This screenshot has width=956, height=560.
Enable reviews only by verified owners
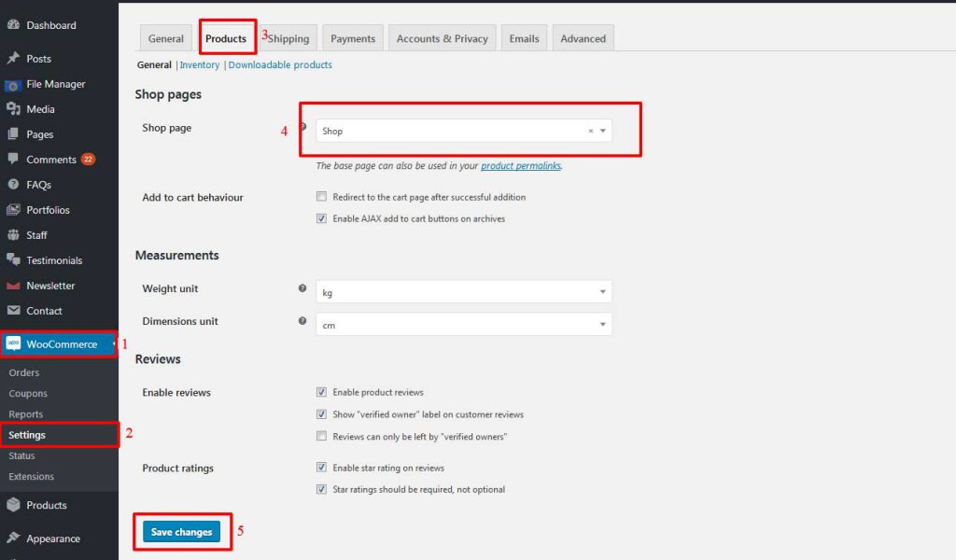[x=321, y=436]
